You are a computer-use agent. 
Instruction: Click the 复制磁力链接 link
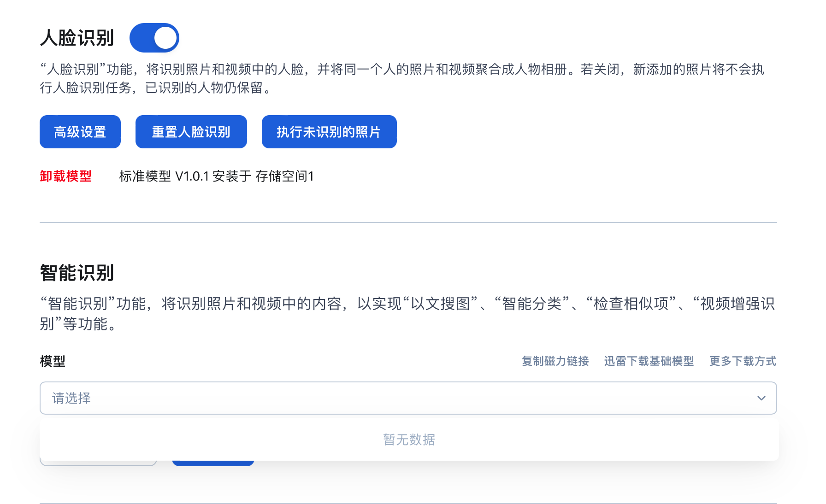pos(555,361)
